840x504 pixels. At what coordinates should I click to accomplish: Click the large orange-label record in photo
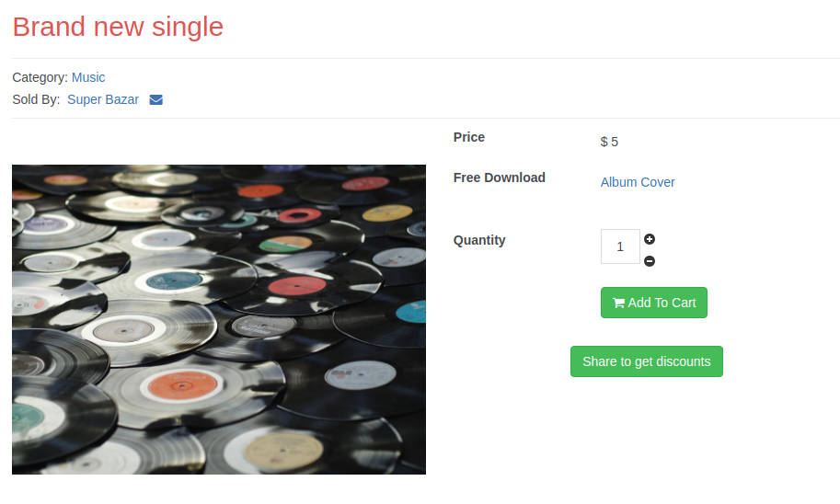coord(173,384)
